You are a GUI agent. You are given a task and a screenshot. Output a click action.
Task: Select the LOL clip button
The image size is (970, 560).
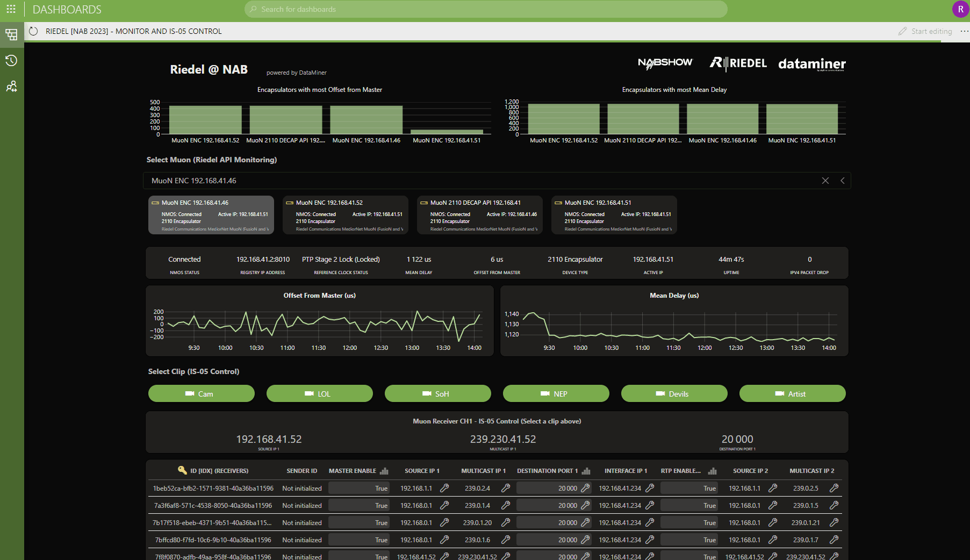320,393
